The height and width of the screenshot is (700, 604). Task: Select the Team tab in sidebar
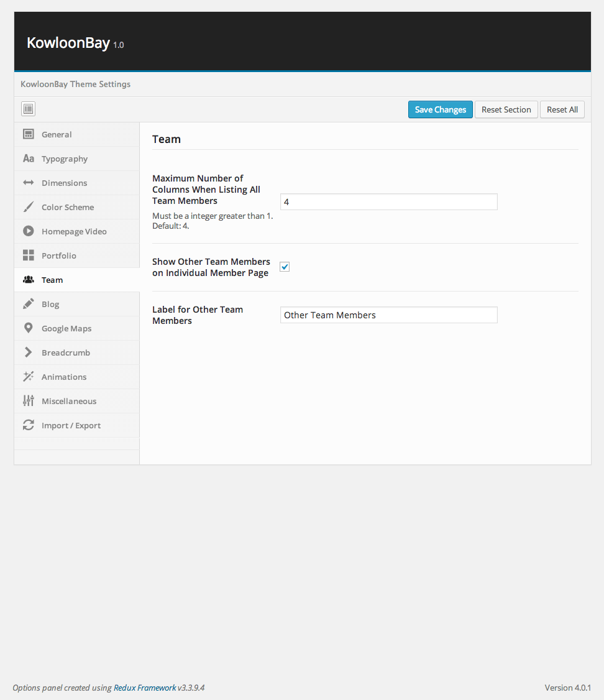coord(52,280)
